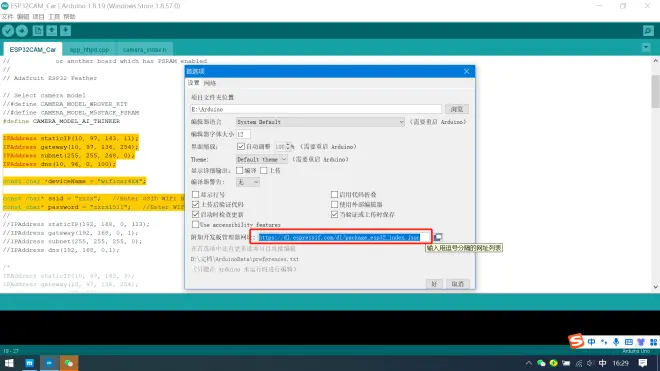660x371 pixels.
Task: Click the blue taskbar app next to Start
Action: [x=29, y=363]
